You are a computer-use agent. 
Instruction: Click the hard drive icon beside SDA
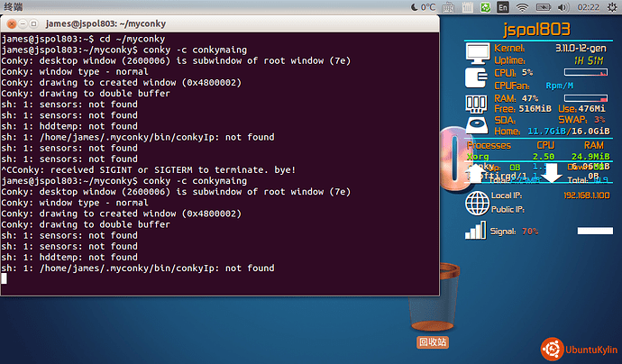click(476, 125)
